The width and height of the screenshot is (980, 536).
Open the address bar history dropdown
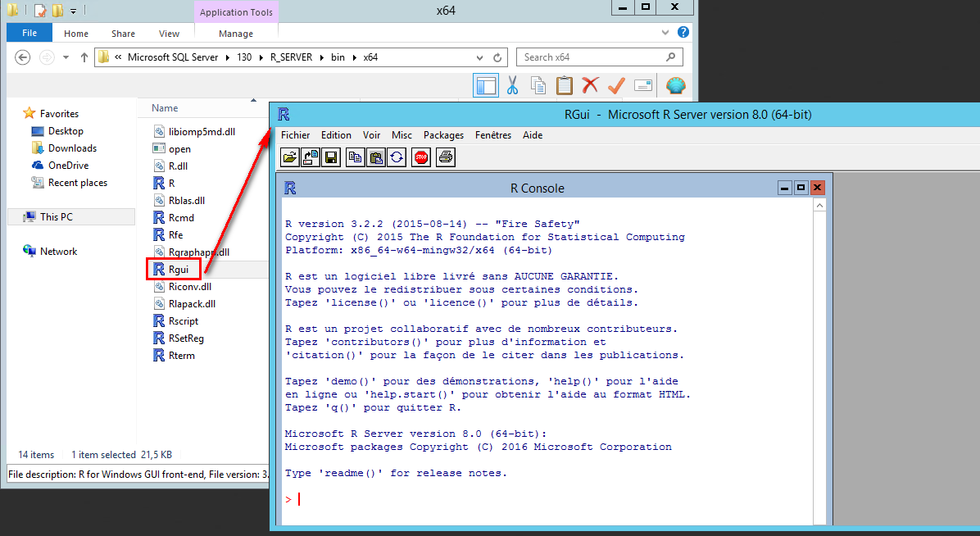(x=479, y=57)
